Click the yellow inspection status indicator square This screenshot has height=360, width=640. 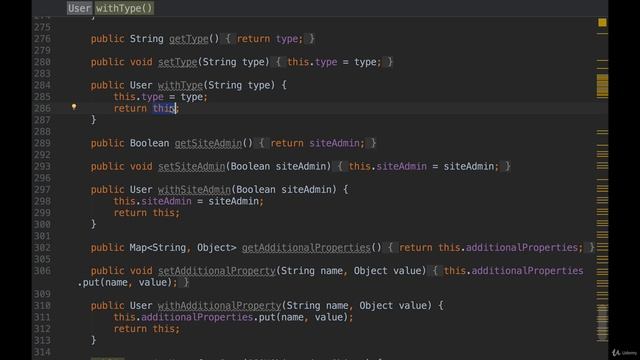602,22
